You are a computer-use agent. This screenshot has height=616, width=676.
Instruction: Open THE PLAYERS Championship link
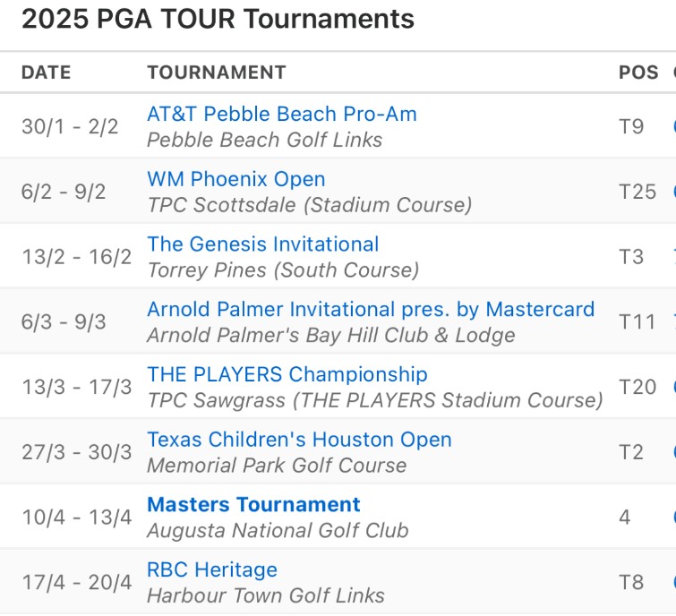click(x=287, y=374)
